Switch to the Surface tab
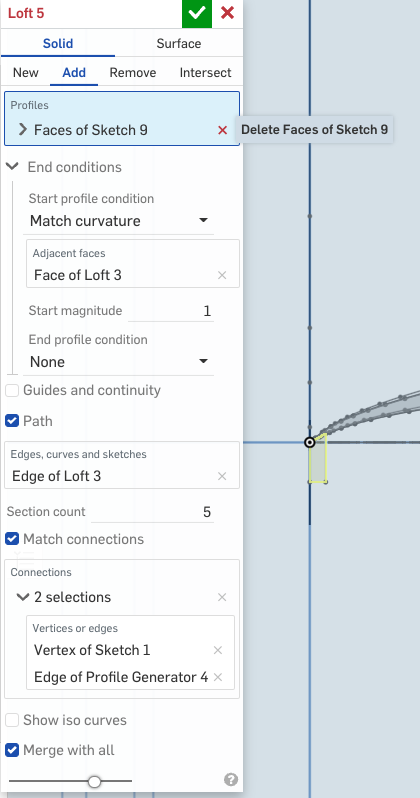The width and height of the screenshot is (420, 798). (179, 44)
